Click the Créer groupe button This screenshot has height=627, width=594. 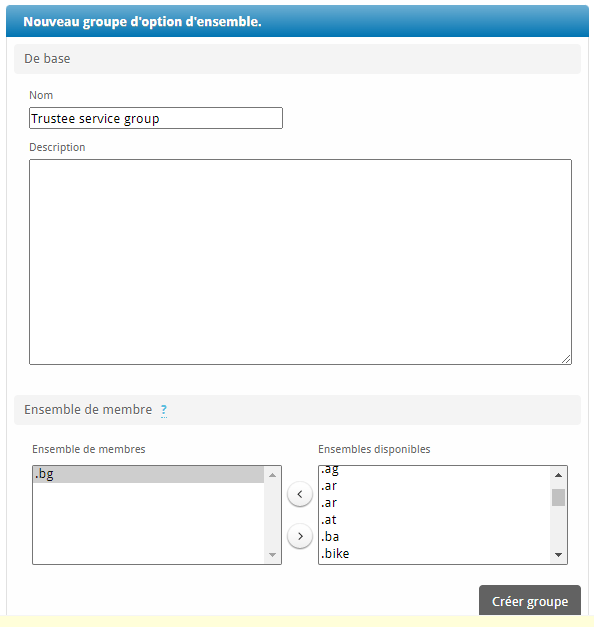[x=530, y=601]
